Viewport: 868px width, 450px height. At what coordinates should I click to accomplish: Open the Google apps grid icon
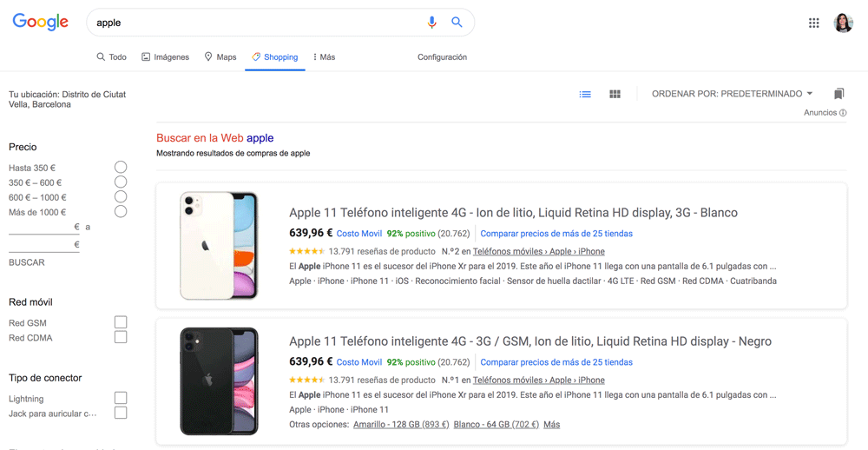813,23
